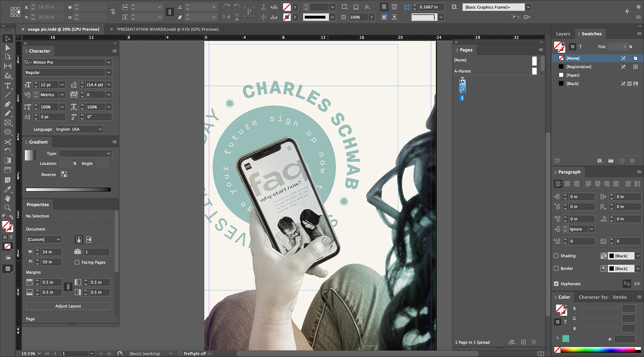The image size is (644, 357).
Task: Select the Gap tool
Action: pyautogui.click(x=7, y=66)
